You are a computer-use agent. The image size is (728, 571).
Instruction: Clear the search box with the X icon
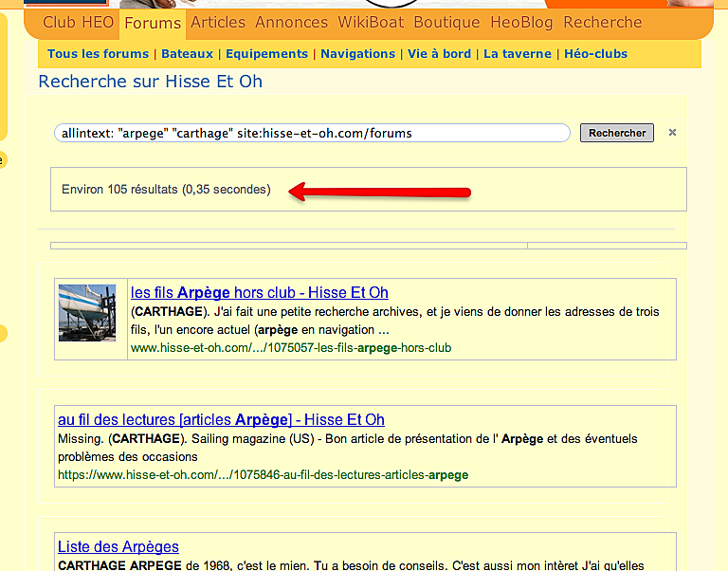[x=672, y=133]
